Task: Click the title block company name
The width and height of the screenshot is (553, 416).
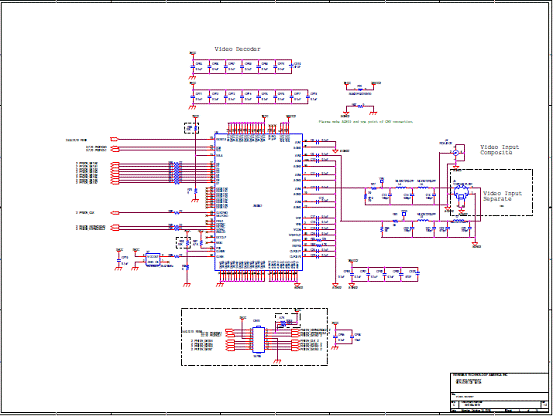Action: click(x=480, y=375)
